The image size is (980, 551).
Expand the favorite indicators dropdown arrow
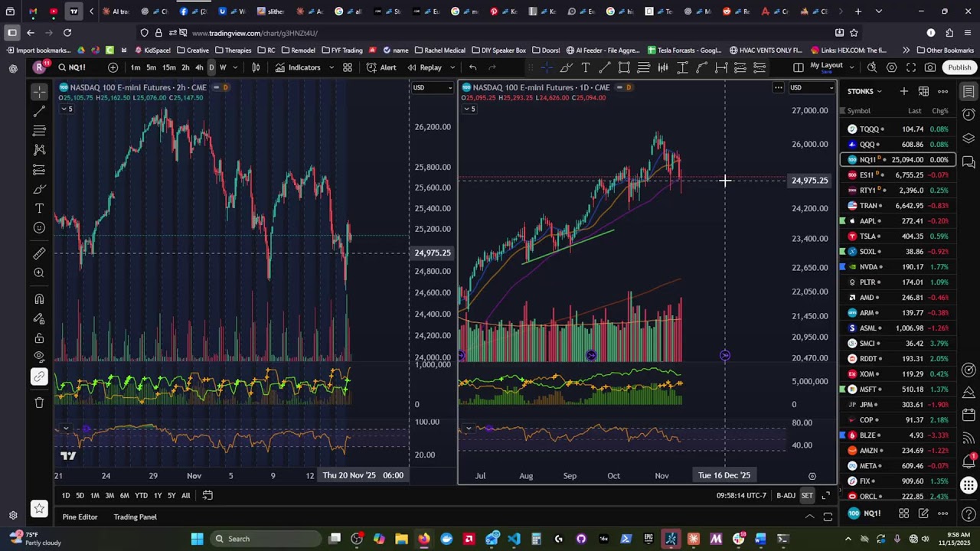[x=332, y=67]
